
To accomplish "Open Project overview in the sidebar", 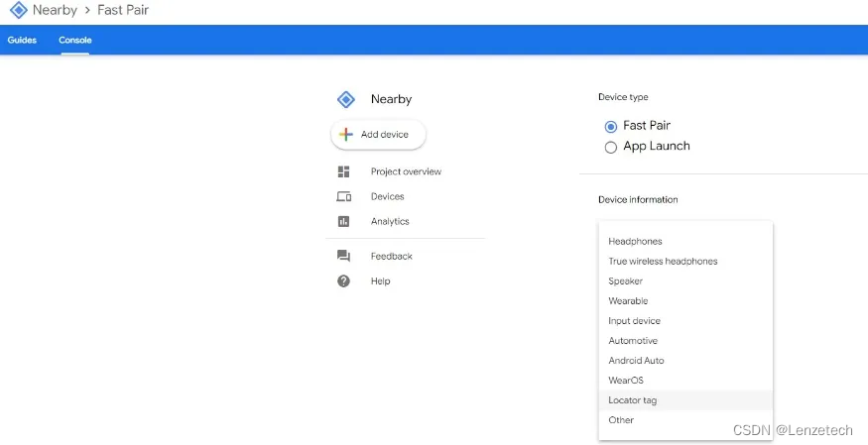I will point(406,171).
